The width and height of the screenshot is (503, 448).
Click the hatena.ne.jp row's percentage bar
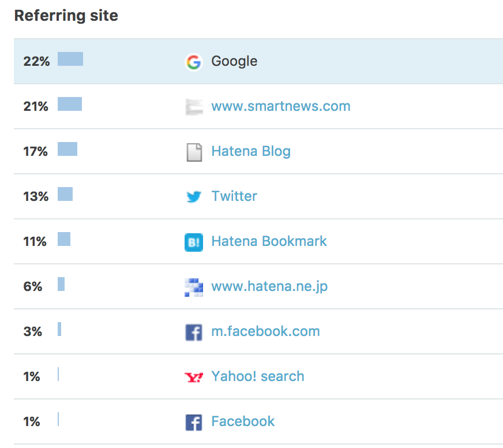(61, 284)
